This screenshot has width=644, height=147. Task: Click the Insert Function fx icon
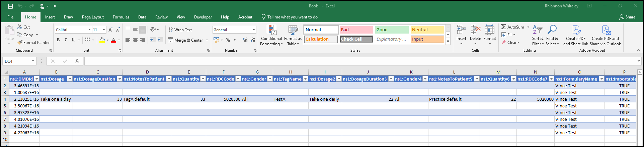(x=77, y=61)
